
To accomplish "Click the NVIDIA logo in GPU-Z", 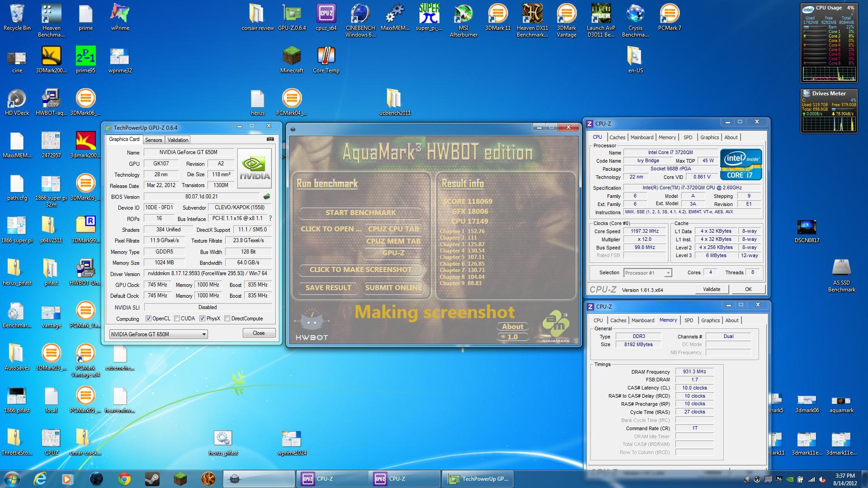I will (x=255, y=168).
